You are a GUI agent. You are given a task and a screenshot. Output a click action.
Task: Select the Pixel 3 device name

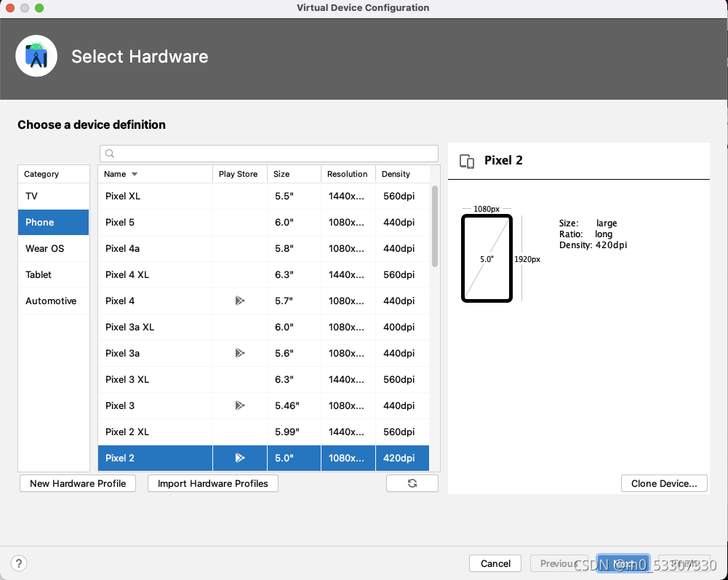tap(120, 406)
